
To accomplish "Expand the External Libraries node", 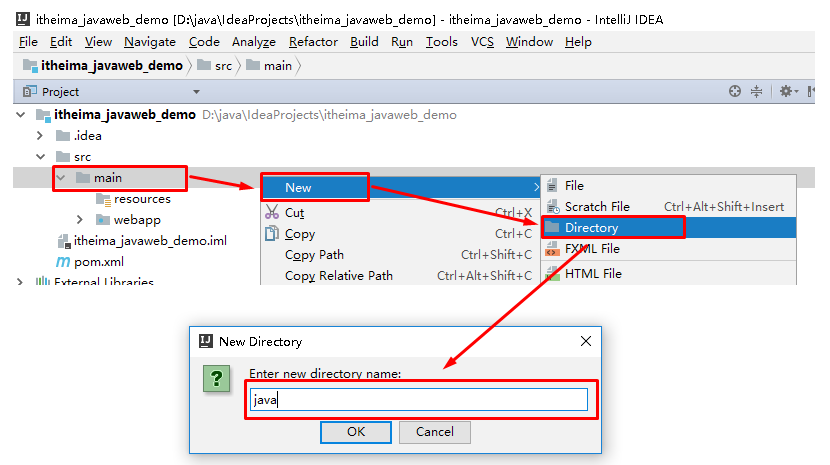I will coord(20,282).
